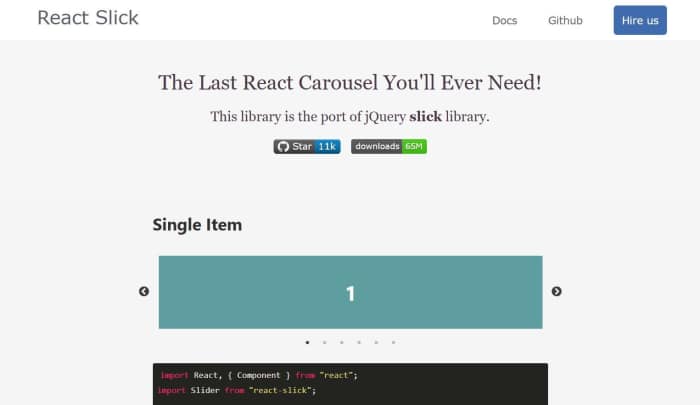The height and width of the screenshot is (405, 700).
Task: Open the 11k stargazers count
Action: tap(327, 147)
